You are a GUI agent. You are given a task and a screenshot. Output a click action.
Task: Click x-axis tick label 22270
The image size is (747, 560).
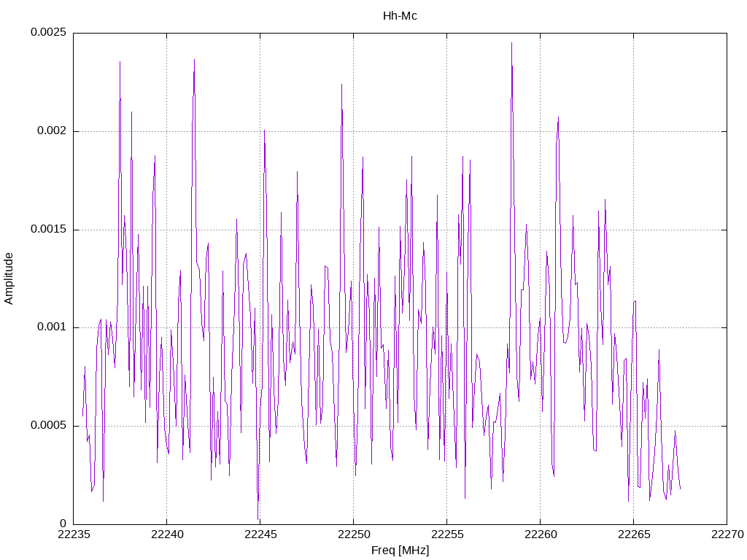(x=727, y=534)
